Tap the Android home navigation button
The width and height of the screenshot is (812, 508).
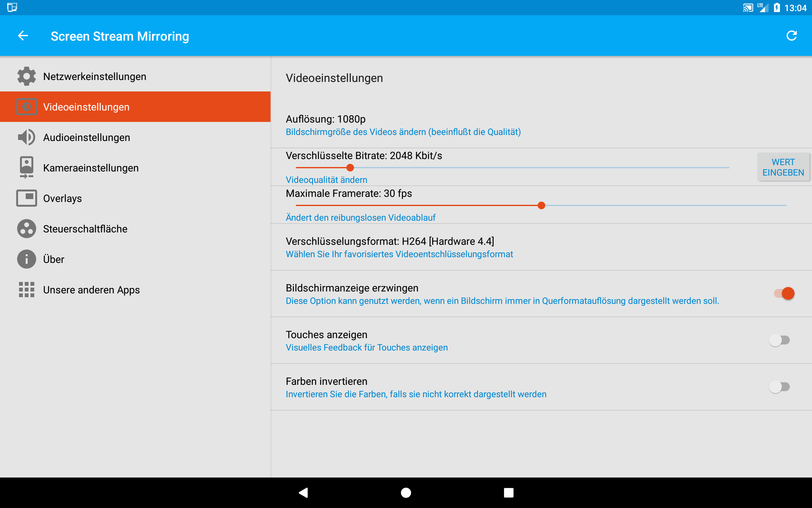pos(406,492)
